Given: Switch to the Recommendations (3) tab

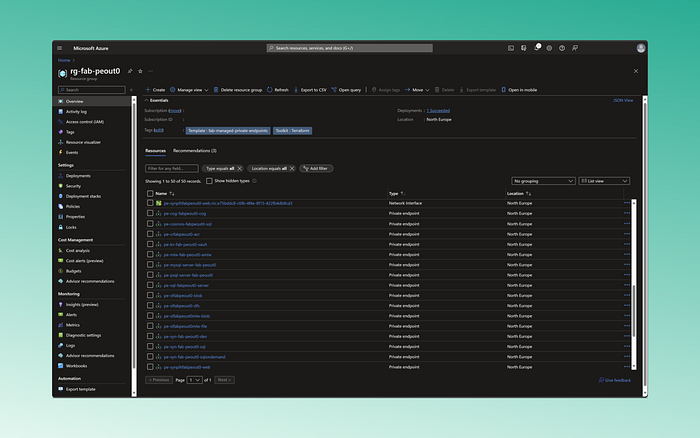Looking at the screenshot, I should click(x=195, y=151).
